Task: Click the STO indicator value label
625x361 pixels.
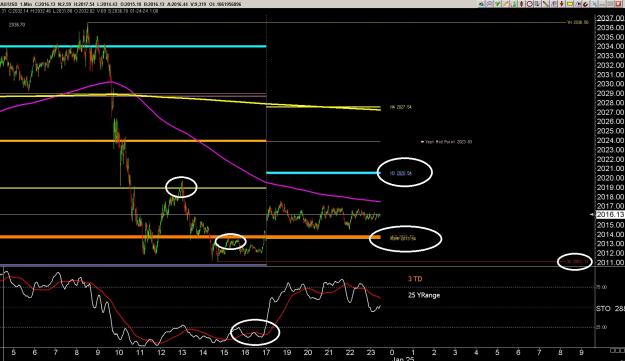Action: (x=610, y=309)
